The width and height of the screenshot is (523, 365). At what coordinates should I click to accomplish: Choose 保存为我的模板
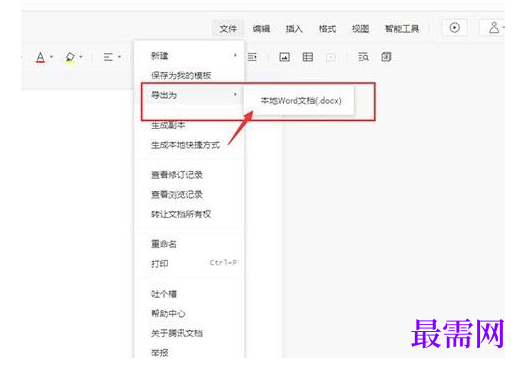point(189,75)
